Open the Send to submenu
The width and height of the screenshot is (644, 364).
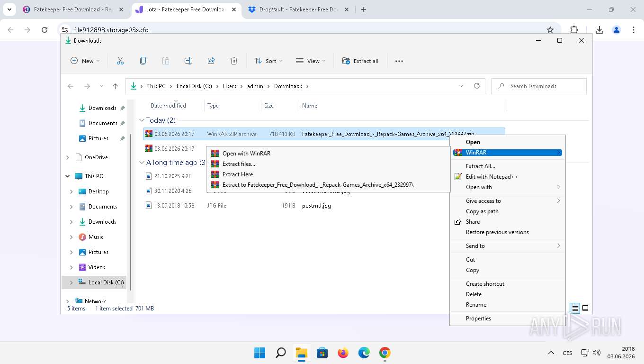click(x=508, y=246)
